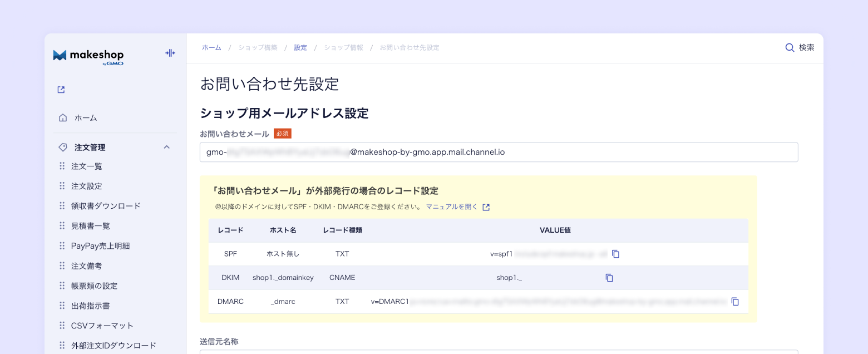Open 見積書一覧 in the sidebar

91,225
